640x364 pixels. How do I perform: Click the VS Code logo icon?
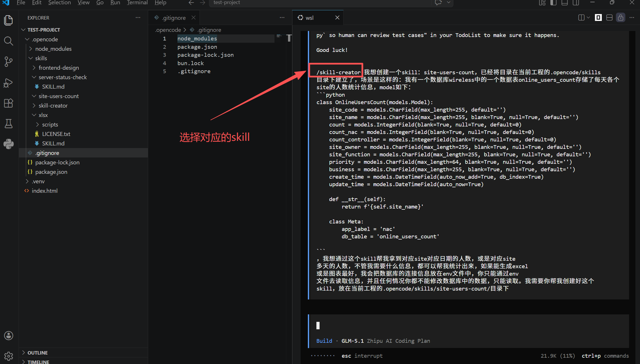6,3
